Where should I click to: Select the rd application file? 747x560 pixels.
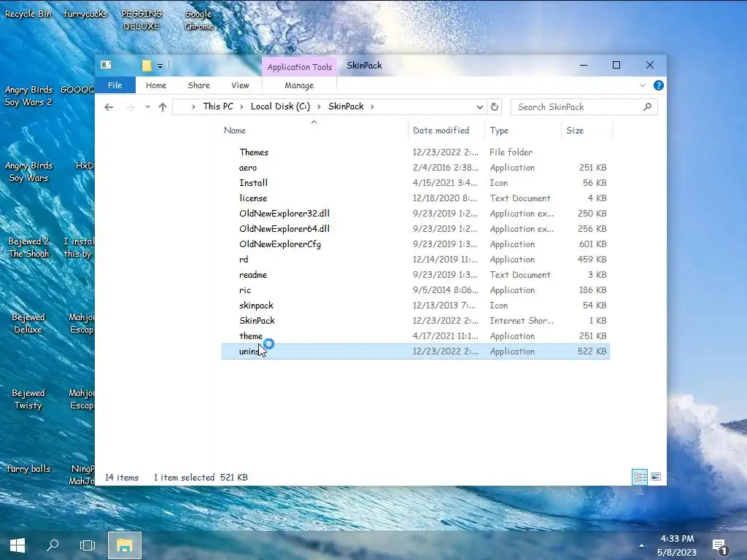click(x=415, y=259)
